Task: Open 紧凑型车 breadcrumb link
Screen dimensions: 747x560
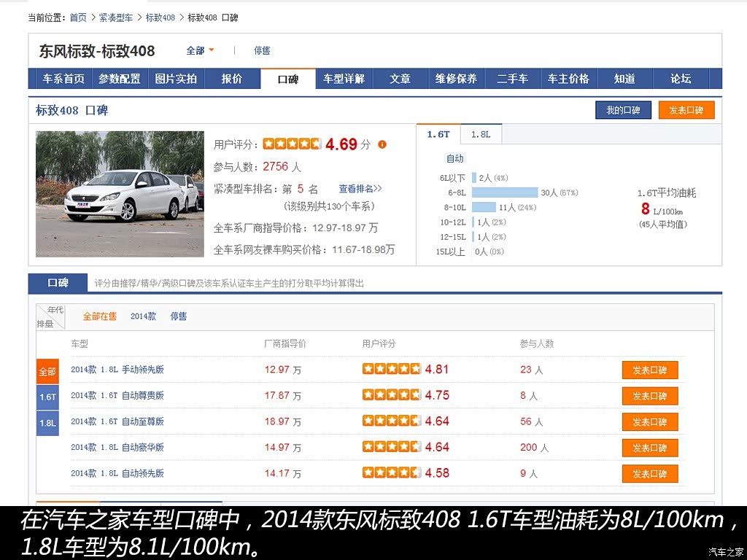Action: pos(116,17)
